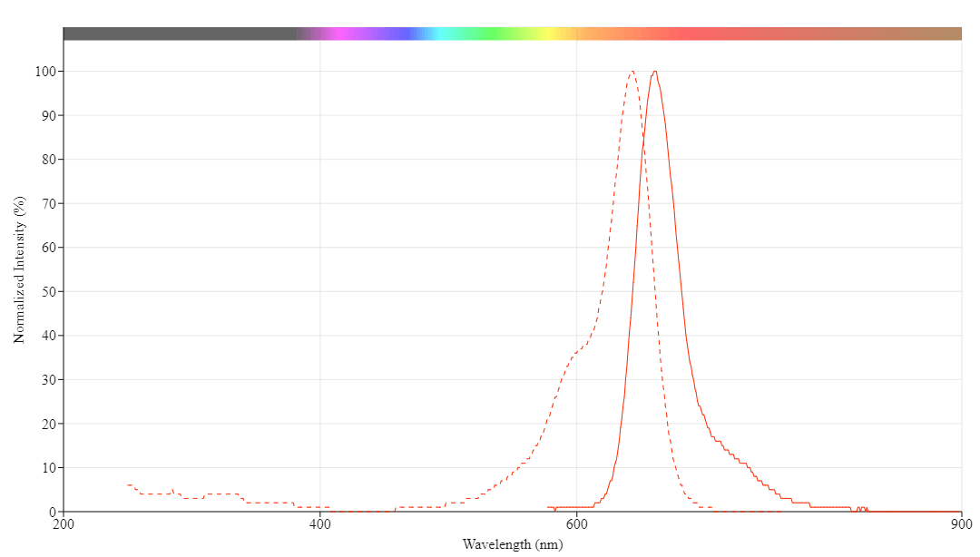Select the 600 wavelength tick label

click(x=577, y=524)
